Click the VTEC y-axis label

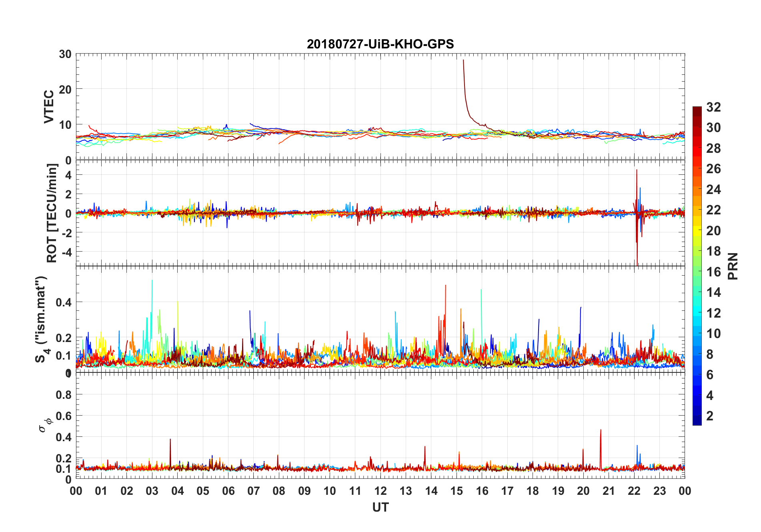(x=49, y=107)
